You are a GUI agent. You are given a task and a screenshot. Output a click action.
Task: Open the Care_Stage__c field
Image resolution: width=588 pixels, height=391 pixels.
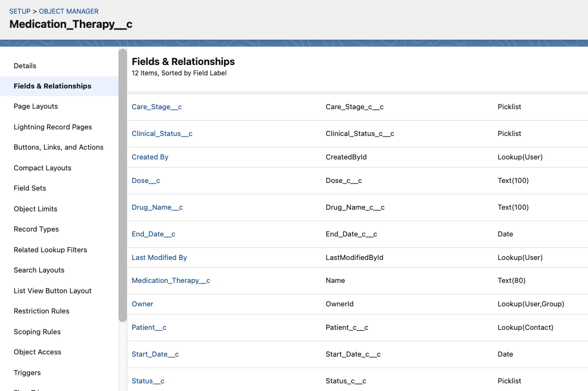point(157,106)
